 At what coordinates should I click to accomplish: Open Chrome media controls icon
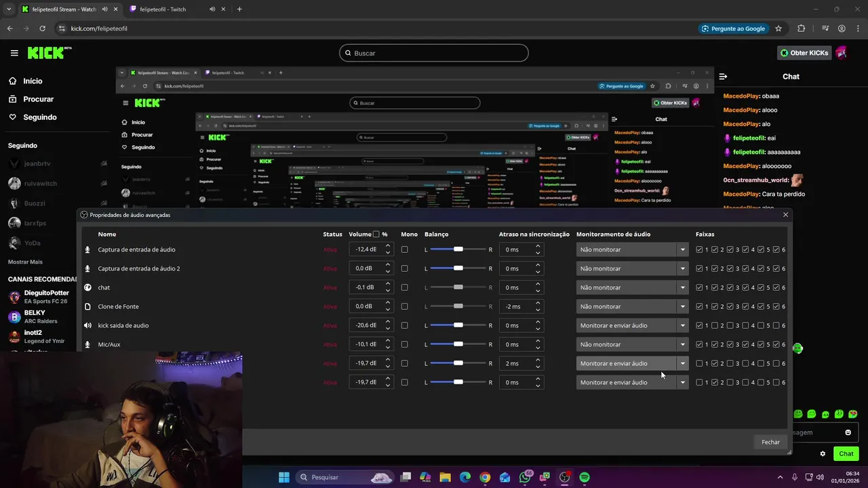[825, 28]
